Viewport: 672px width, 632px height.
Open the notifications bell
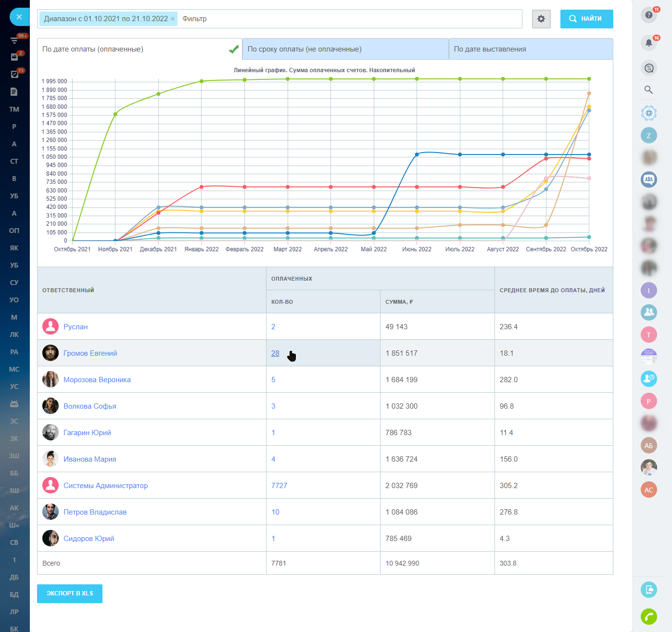648,42
